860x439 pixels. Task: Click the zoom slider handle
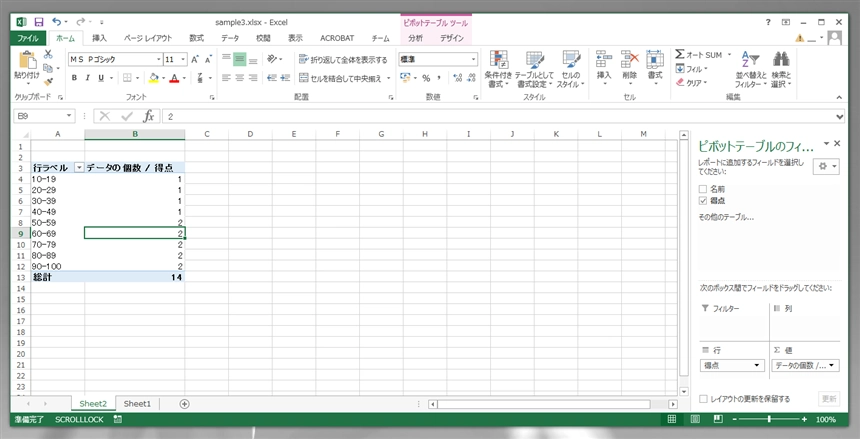[769, 419]
